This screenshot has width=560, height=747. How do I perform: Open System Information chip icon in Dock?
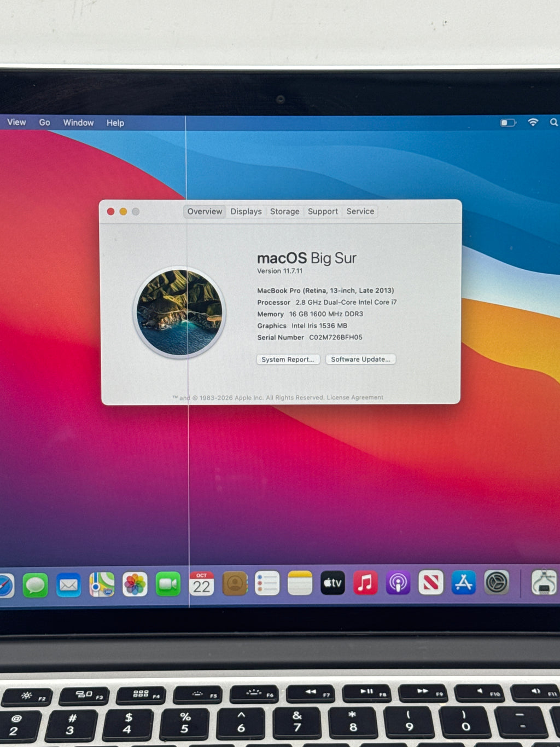click(x=544, y=582)
